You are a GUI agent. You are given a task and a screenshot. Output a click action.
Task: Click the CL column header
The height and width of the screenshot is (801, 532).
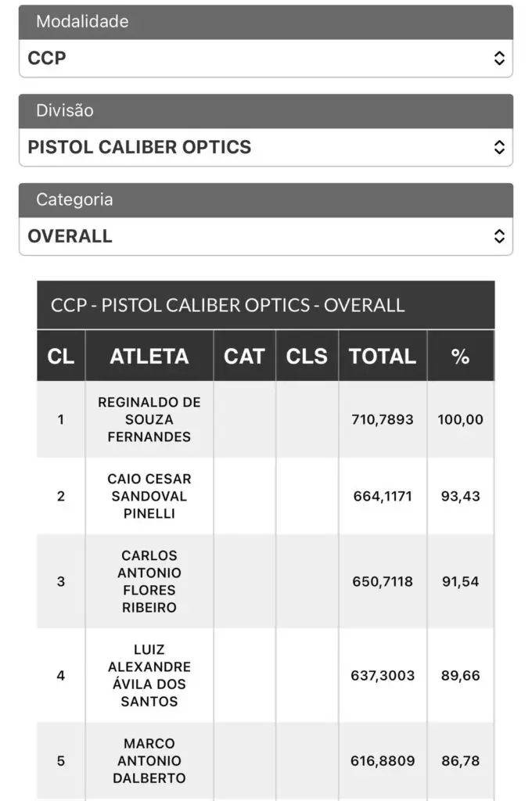click(x=61, y=356)
